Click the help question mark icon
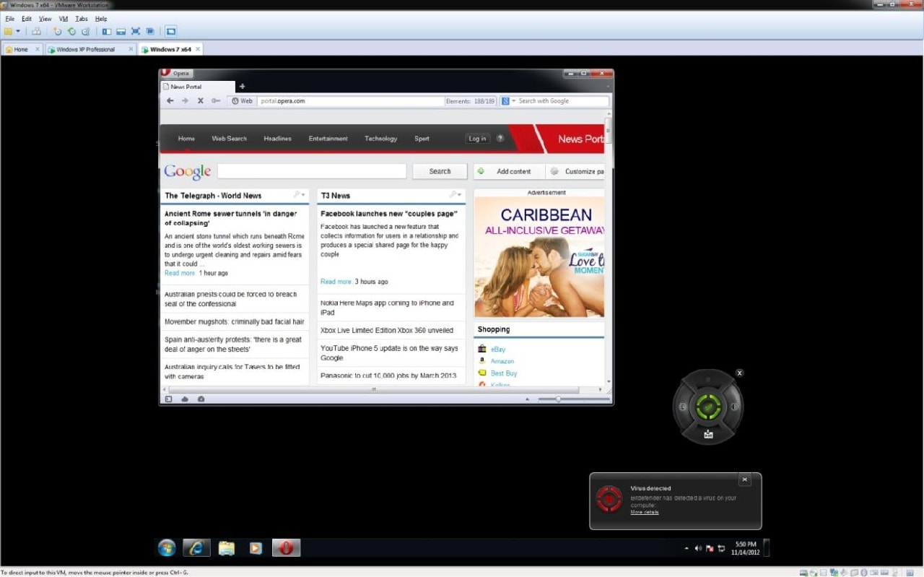Viewport: 924px width, 577px height. (500, 139)
